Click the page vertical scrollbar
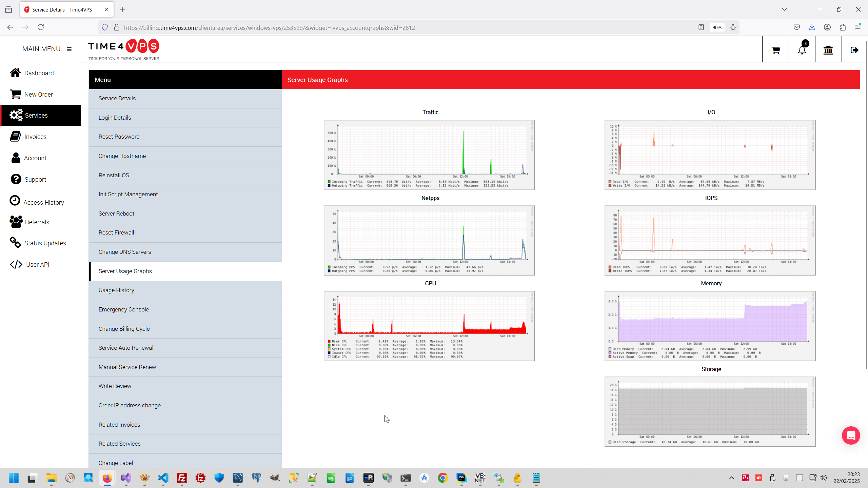868x488 pixels. click(x=866, y=203)
